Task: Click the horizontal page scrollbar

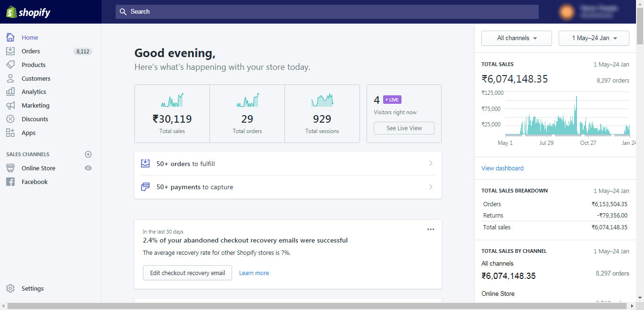Action: point(318,306)
